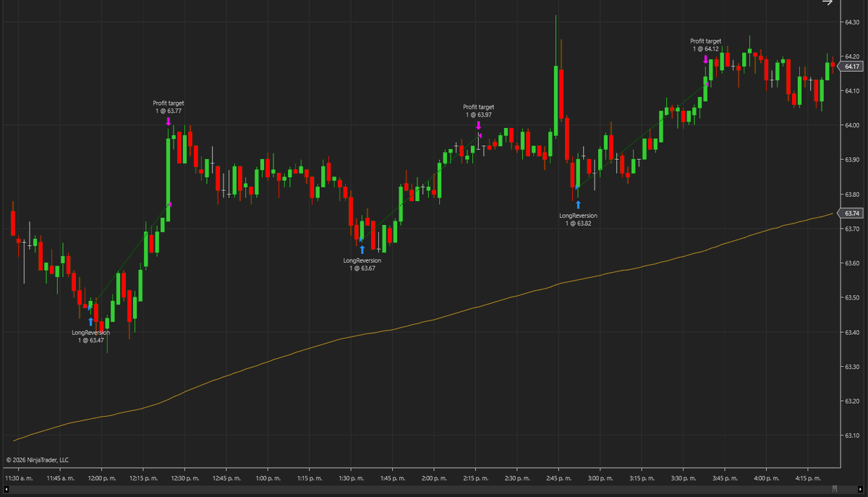Image resolution: width=868 pixels, height=497 pixels.
Task: Click the 63.30 price axis label
Action: [x=851, y=367]
